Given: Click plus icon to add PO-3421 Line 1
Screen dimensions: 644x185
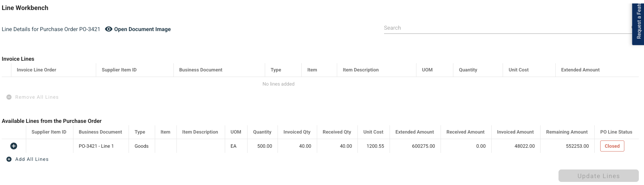Looking at the screenshot, I should click(x=14, y=146).
